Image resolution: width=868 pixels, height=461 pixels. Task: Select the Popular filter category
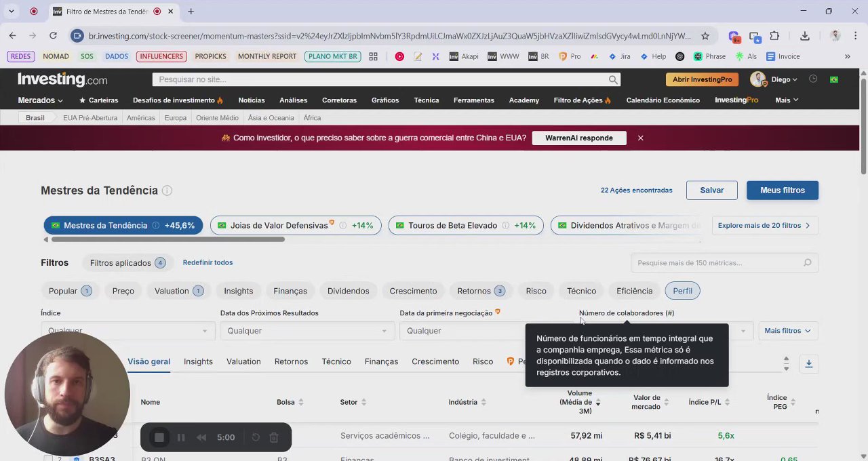tap(70, 291)
